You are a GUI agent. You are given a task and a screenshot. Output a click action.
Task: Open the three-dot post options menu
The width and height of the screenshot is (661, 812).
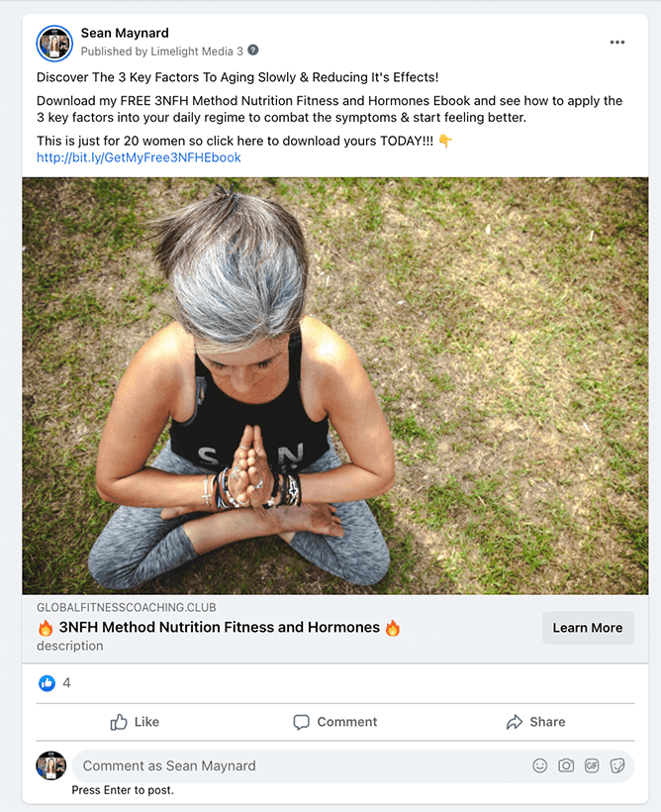[x=617, y=43]
